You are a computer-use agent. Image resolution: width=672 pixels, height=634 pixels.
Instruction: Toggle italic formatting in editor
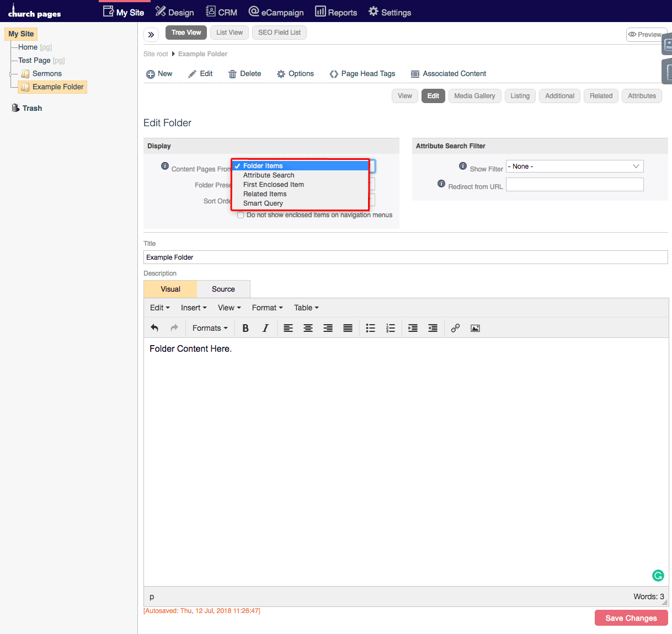coord(265,328)
